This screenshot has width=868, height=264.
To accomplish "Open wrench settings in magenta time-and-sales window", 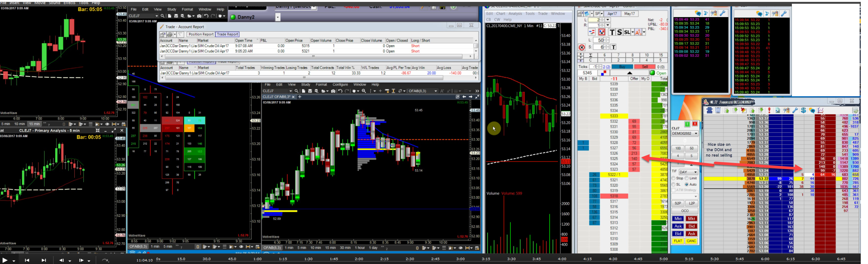I will tap(722, 13).
